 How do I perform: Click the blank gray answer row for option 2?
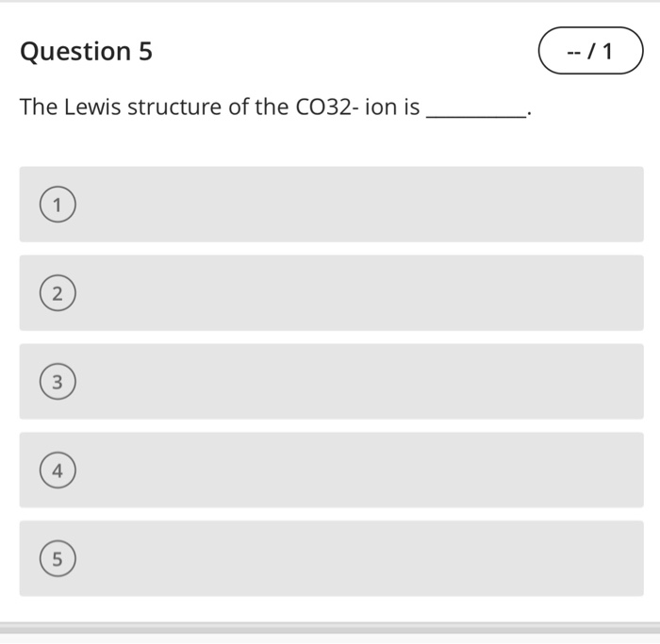click(332, 293)
